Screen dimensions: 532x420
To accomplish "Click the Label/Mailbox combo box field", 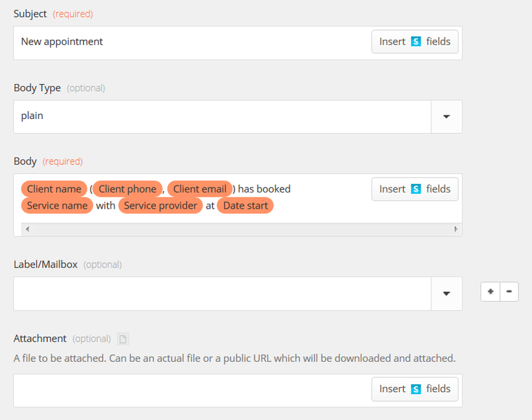I will tap(220, 294).
